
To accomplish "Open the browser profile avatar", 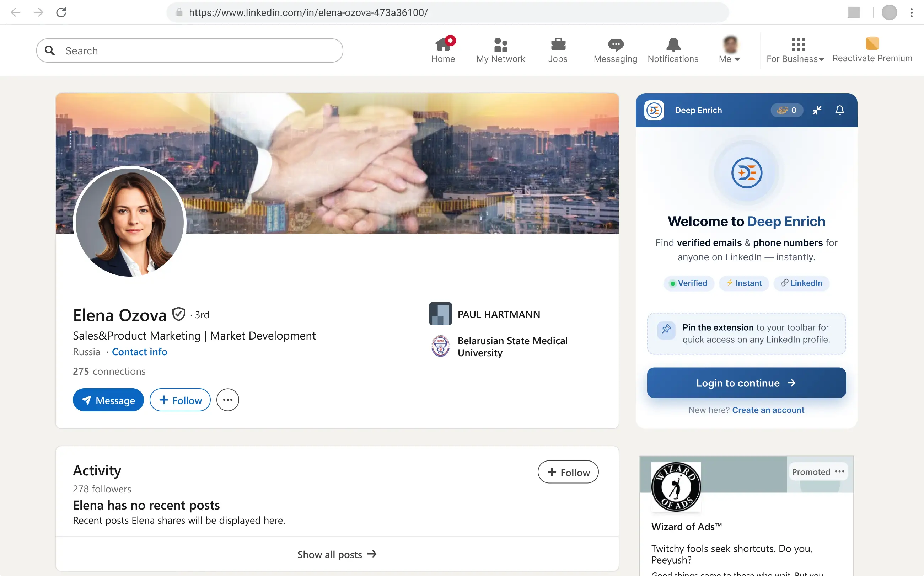I will point(890,12).
